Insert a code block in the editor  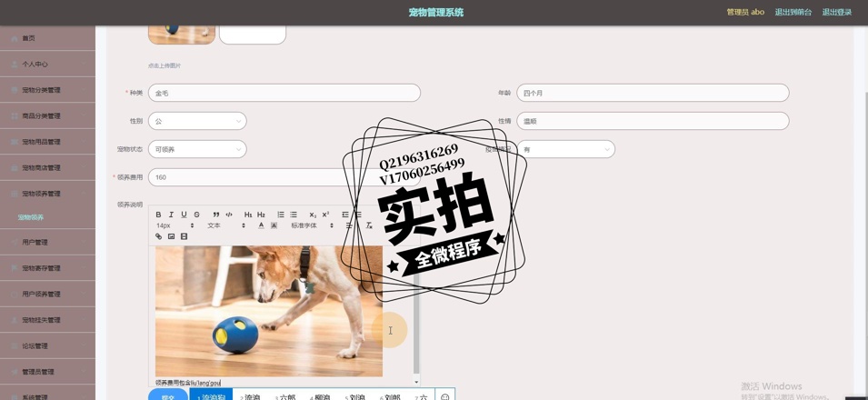229,215
